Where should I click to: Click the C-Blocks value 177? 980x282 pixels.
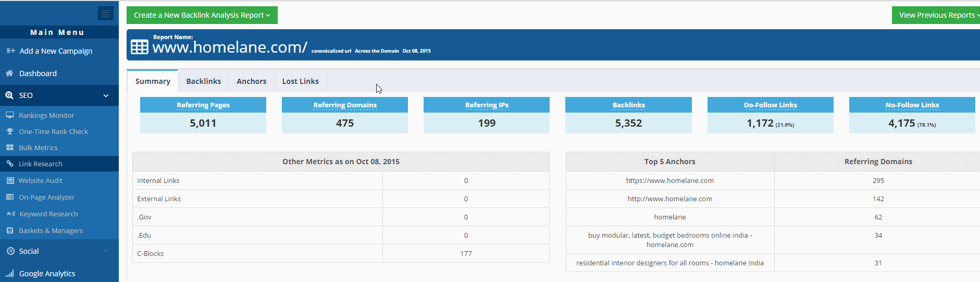(466, 253)
